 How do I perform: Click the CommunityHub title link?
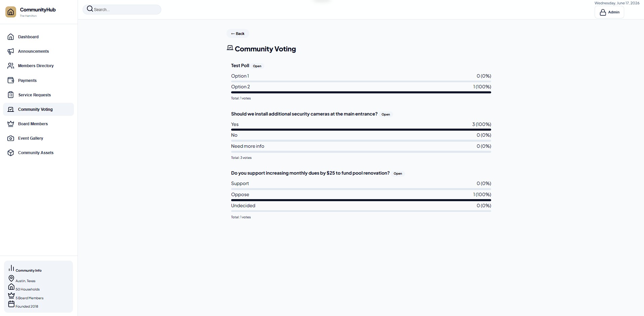click(38, 10)
